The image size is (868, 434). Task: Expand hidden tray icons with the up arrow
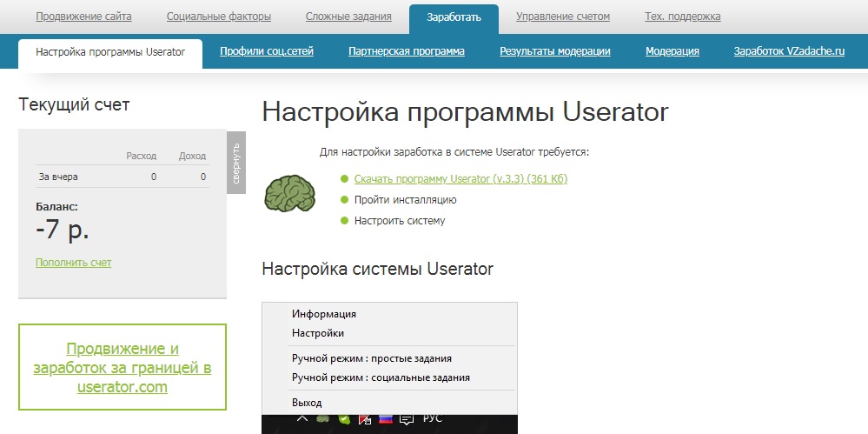[x=302, y=419]
